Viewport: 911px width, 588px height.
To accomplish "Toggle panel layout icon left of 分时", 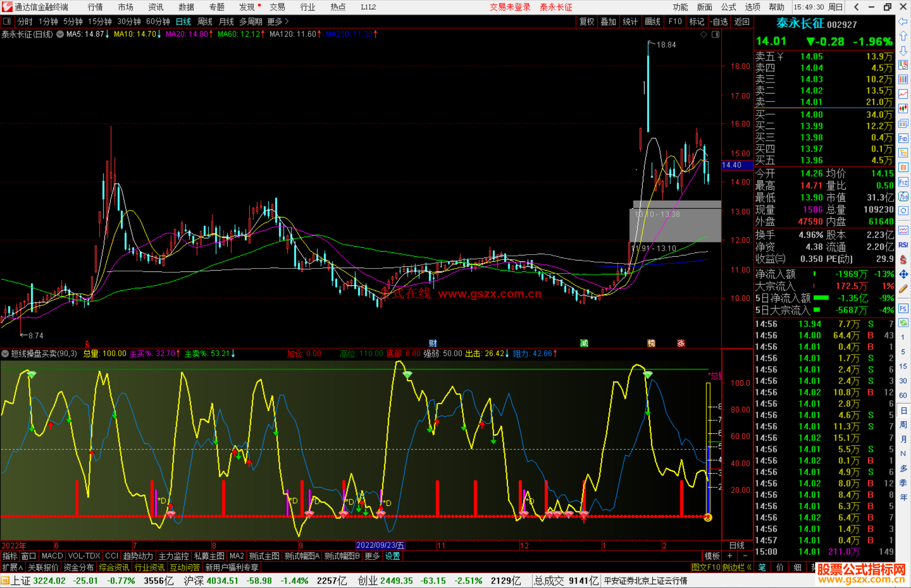I will pyautogui.click(x=7, y=21).
